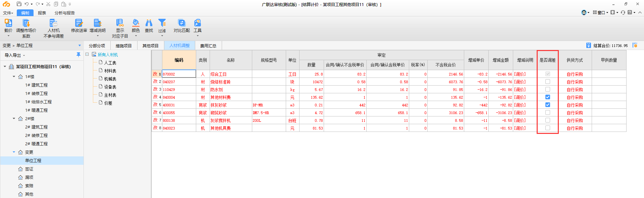Expand the 导入导出 dropdown
The height and width of the screenshot is (198, 644).
[15, 55]
